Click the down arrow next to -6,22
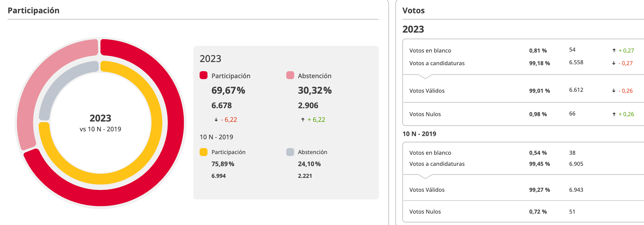Image resolution: width=644 pixels, height=225 pixels. pyautogui.click(x=216, y=120)
